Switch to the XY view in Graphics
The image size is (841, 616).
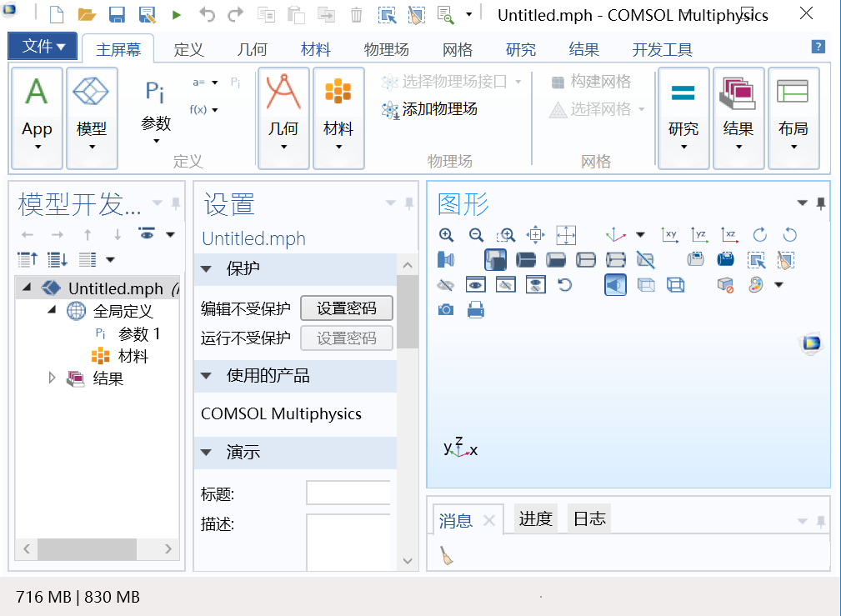670,235
